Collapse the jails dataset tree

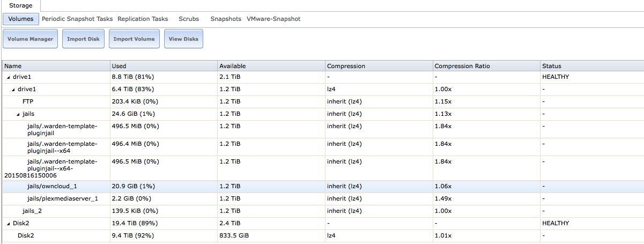pyautogui.click(x=19, y=114)
